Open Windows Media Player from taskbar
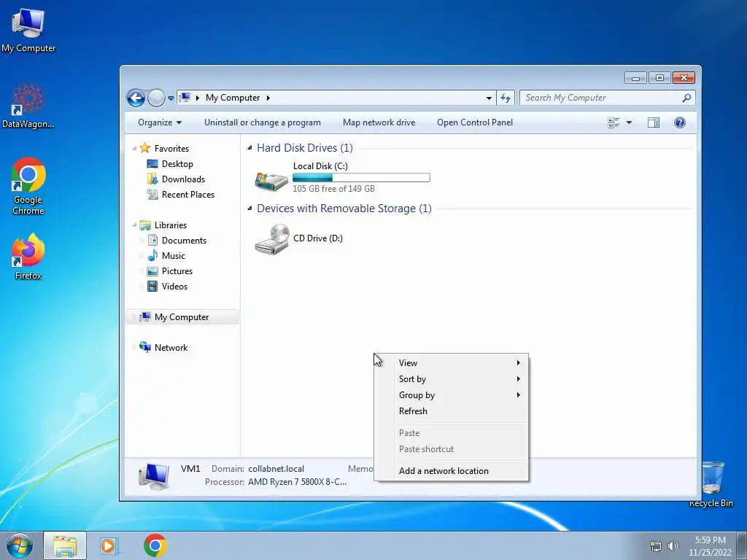Viewport: 747px width, 560px height. (109, 545)
